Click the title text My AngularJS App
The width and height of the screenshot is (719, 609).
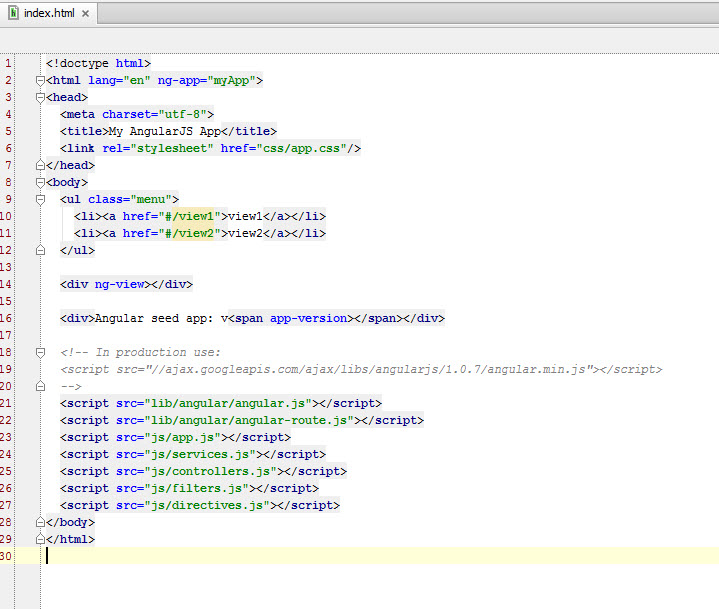165,131
